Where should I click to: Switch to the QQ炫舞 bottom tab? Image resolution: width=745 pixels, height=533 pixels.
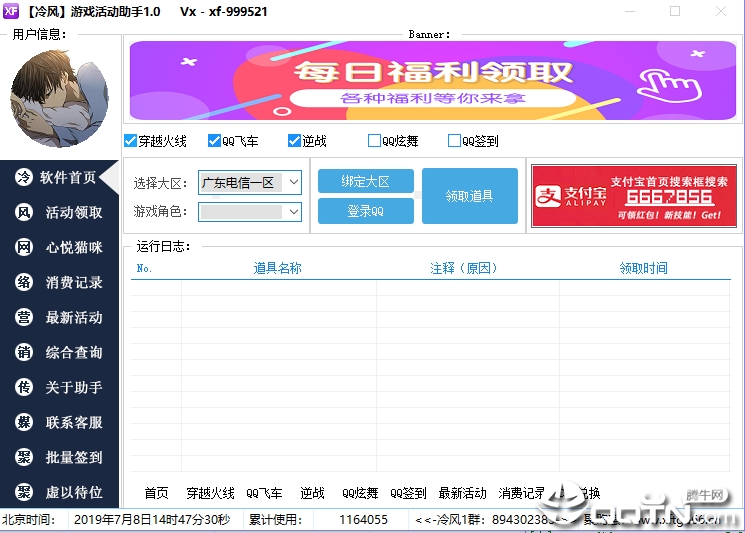click(360, 493)
